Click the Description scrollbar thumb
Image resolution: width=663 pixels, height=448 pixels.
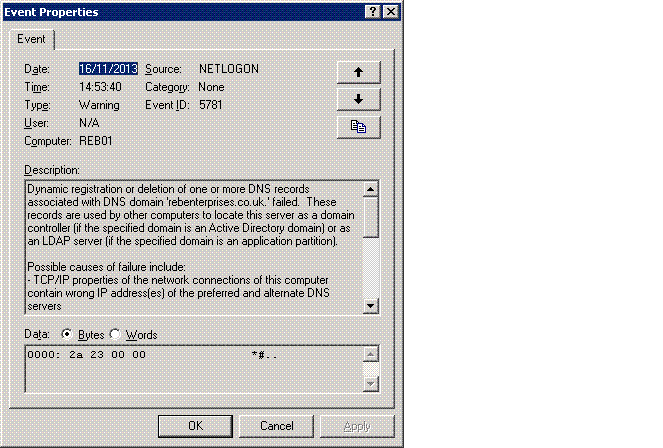click(370, 216)
